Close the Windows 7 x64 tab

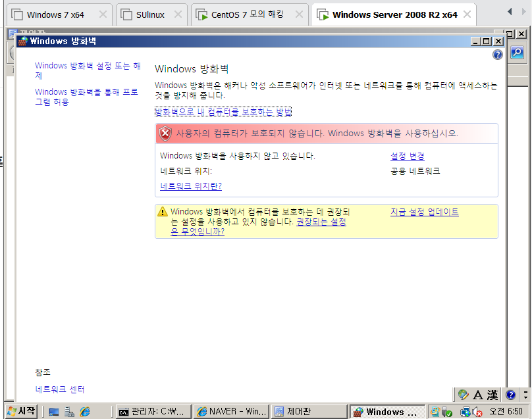coord(103,14)
